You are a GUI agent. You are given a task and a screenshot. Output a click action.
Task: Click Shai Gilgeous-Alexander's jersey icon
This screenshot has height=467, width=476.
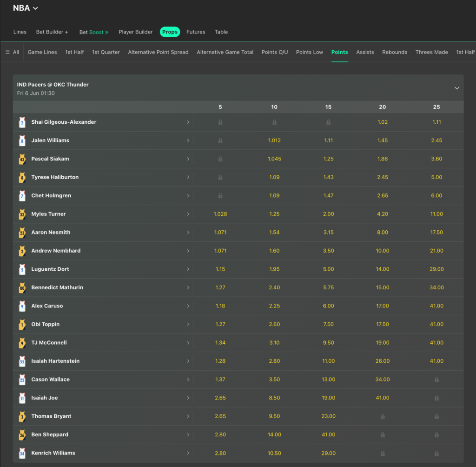point(22,122)
